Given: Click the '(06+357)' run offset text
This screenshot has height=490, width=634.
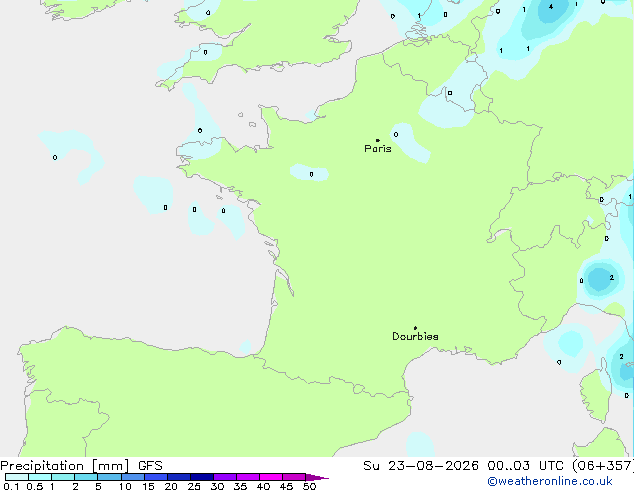Looking at the screenshot, I should coord(603,466).
